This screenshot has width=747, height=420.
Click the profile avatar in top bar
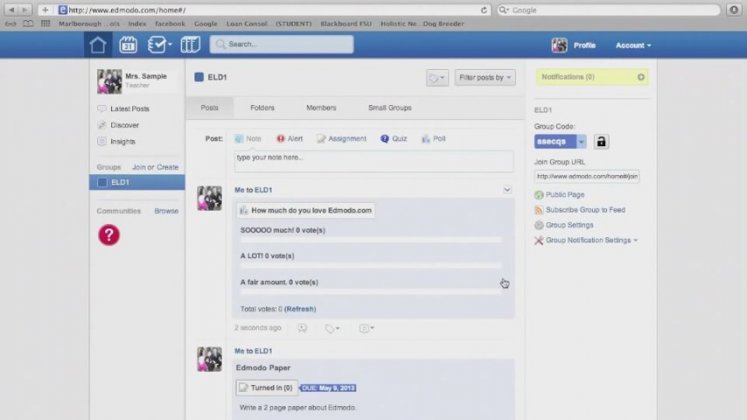pyautogui.click(x=559, y=45)
